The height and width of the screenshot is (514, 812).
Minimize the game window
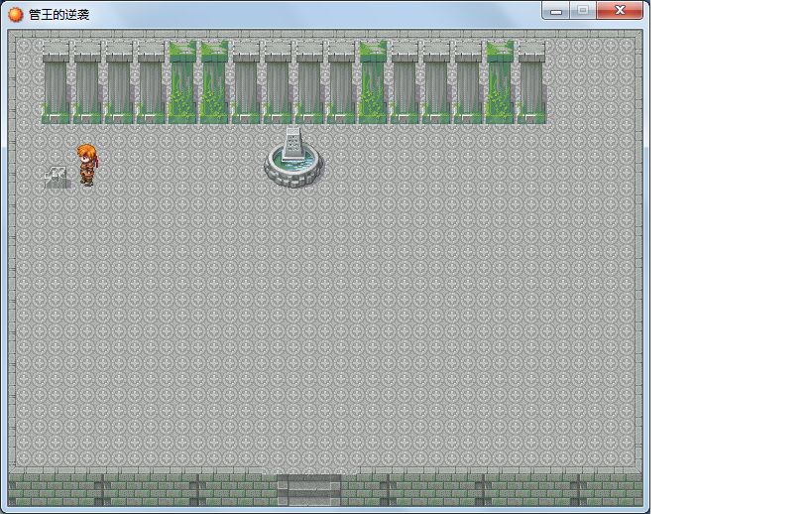556,10
